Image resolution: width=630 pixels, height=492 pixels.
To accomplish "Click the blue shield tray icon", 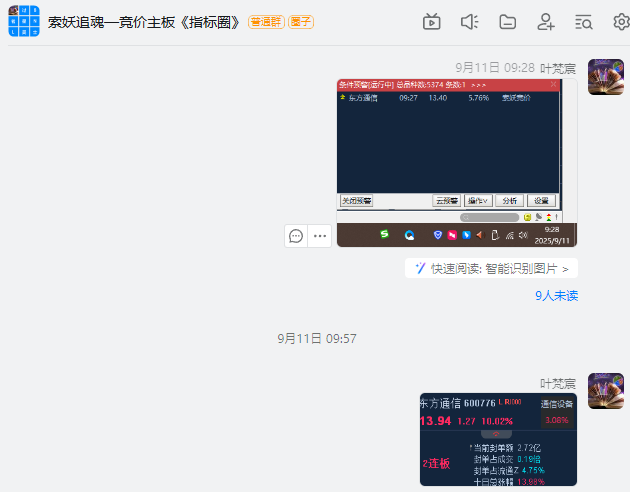I will tap(438, 235).
